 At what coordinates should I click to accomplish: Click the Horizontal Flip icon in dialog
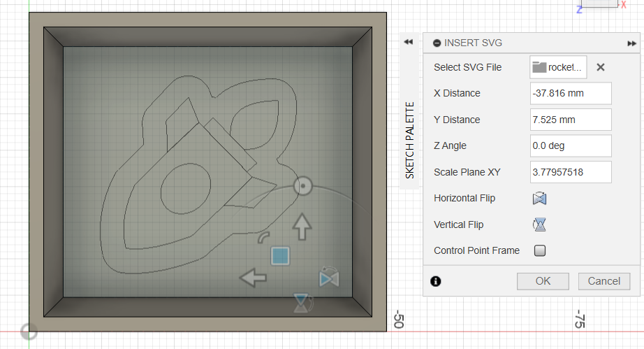tap(539, 198)
